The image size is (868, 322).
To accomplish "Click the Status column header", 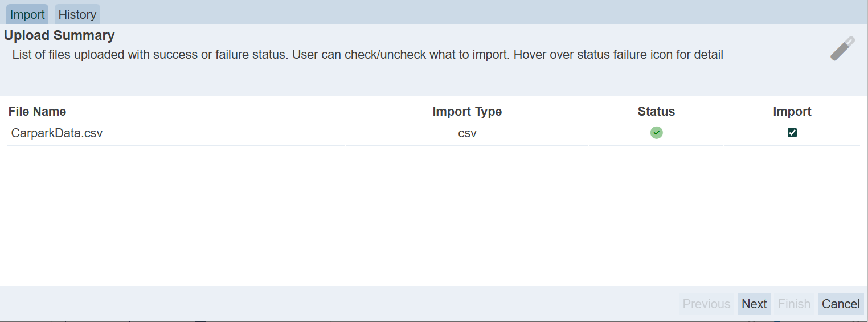I will (x=656, y=111).
